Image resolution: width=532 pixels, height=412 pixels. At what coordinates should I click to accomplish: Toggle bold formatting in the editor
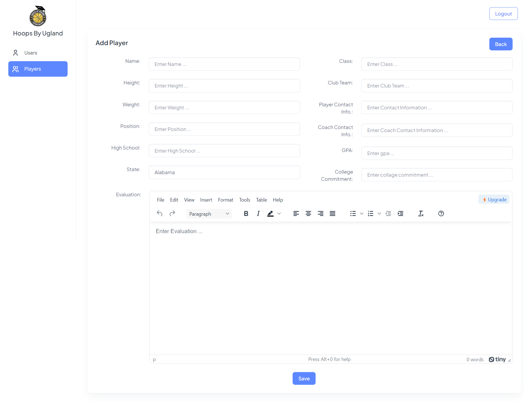tap(246, 213)
